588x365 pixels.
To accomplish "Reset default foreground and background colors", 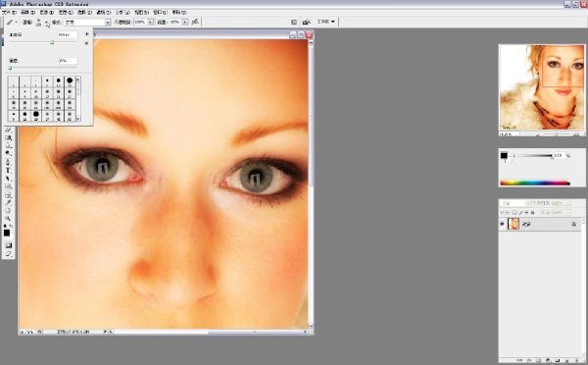I will 5,226.
